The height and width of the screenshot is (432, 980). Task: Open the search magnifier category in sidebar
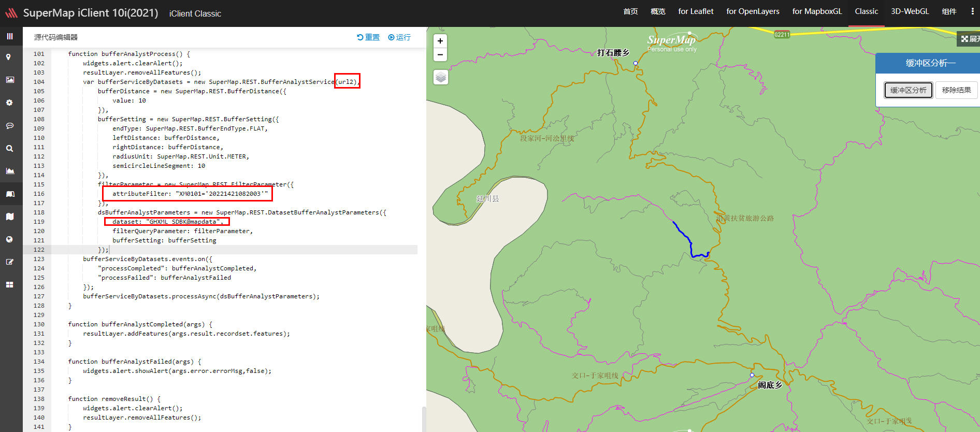9,148
